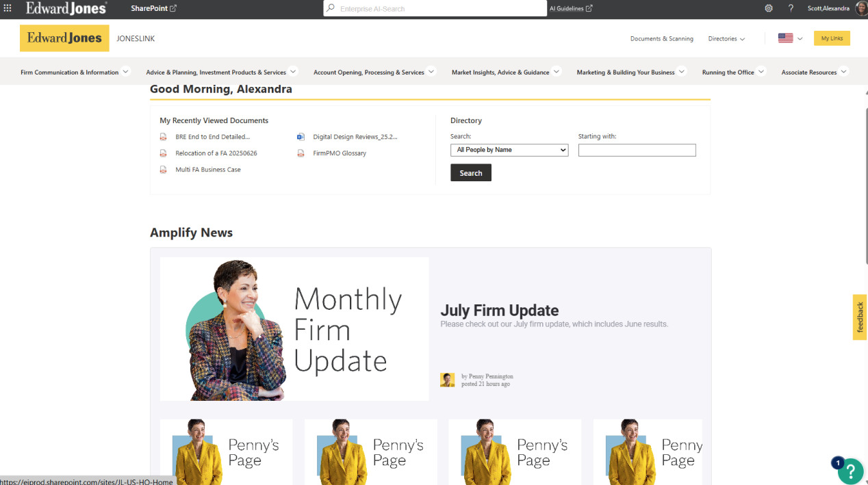The width and height of the screenshot is (868, 485).
Task: Open first Penny's Page thumbnail
Action: [226, 452]
